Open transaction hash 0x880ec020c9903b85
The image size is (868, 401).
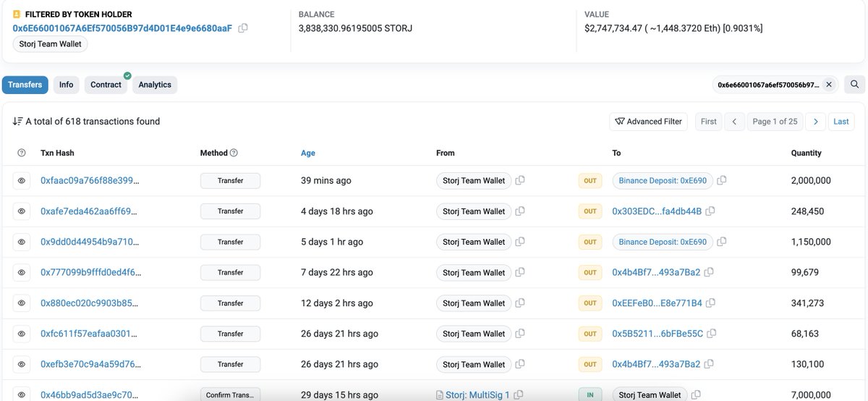91,303
